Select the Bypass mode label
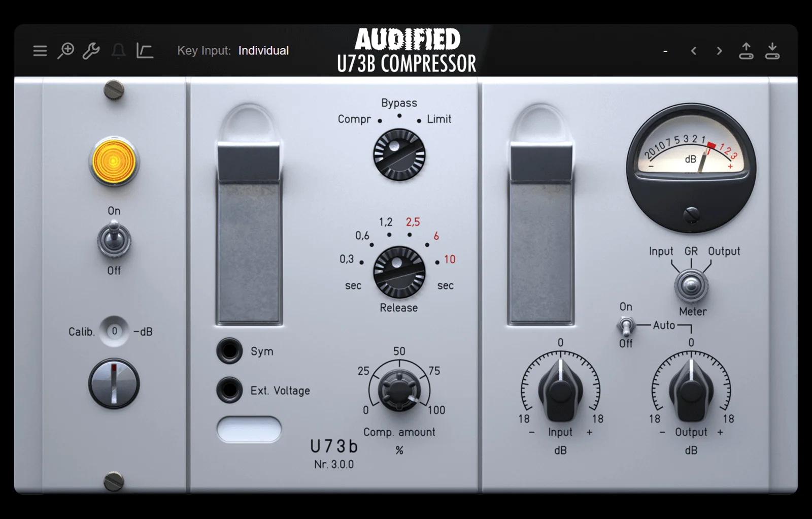 click(x=399, y=103)
